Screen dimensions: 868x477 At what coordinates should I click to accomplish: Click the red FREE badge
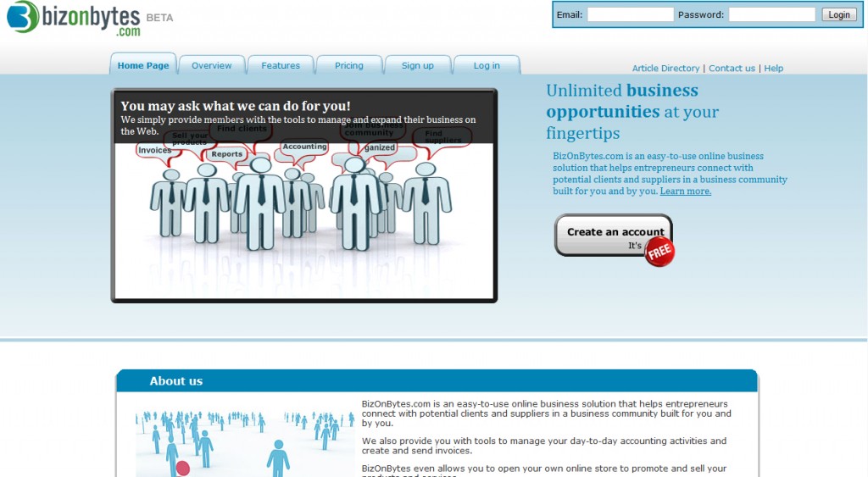click(x=659, y=252)
